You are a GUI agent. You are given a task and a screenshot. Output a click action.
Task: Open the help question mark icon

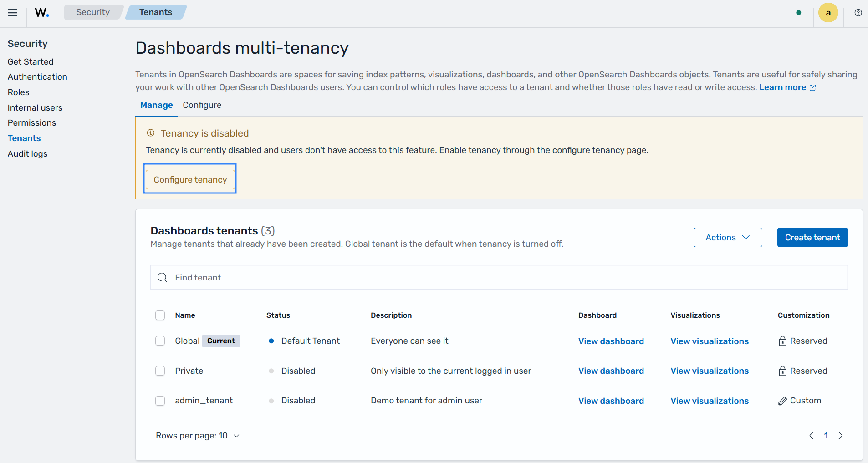tap(858, 13)
